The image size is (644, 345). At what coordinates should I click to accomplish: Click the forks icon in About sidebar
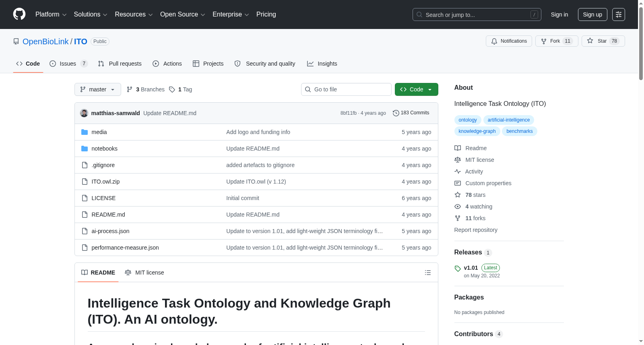tap(458, 218)
